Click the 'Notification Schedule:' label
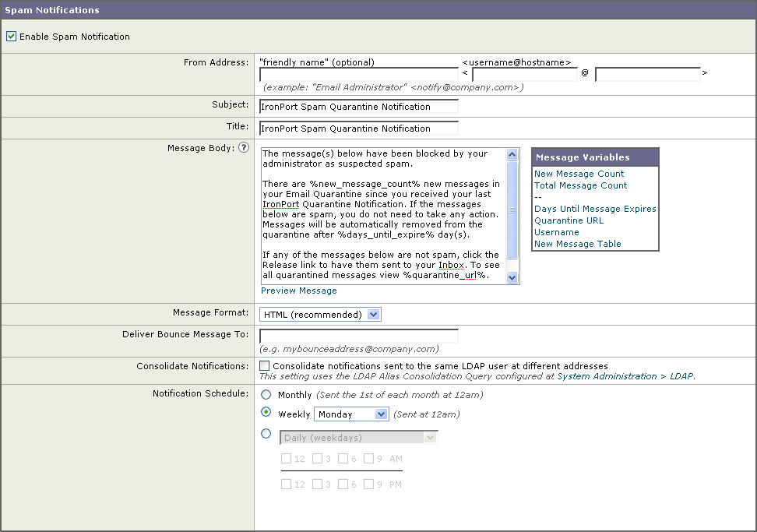The image size is (757, 532). coord(200,393)
